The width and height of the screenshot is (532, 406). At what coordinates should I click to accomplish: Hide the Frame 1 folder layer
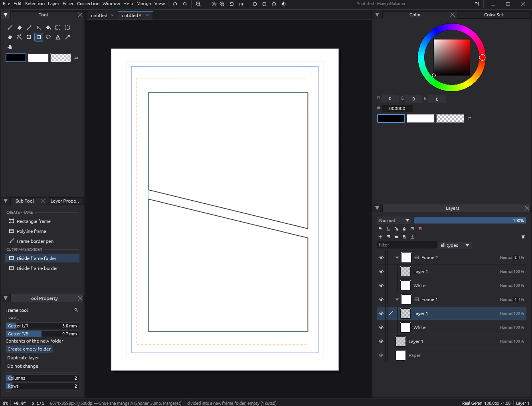click(381, 300)
